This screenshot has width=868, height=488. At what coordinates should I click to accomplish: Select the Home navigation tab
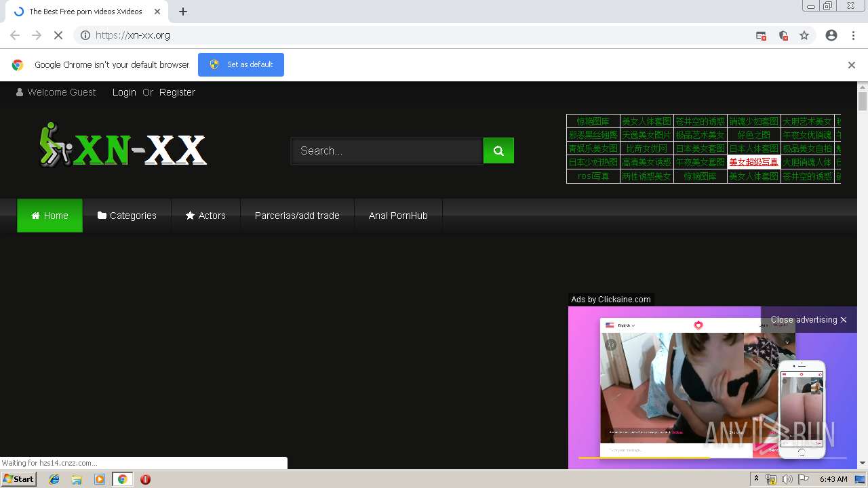pyautogui.click(x=50, y=216)
